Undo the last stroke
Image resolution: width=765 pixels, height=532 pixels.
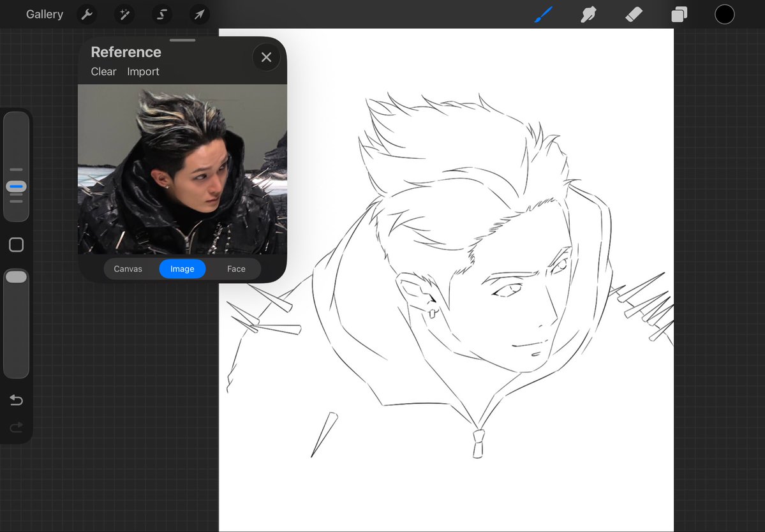[16, 400]
